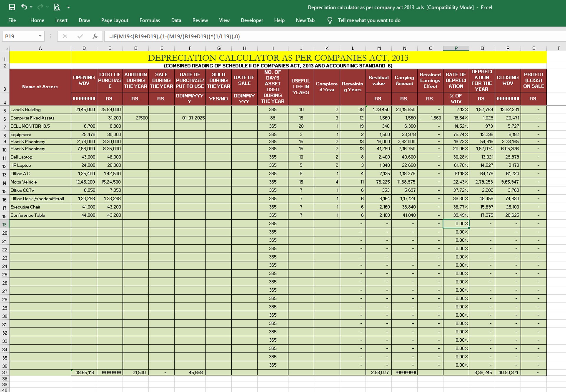Viewport: 566px width, 392px height.
Task: Open the Undo history dropdown arrow
Action: [x=31, y=7]
